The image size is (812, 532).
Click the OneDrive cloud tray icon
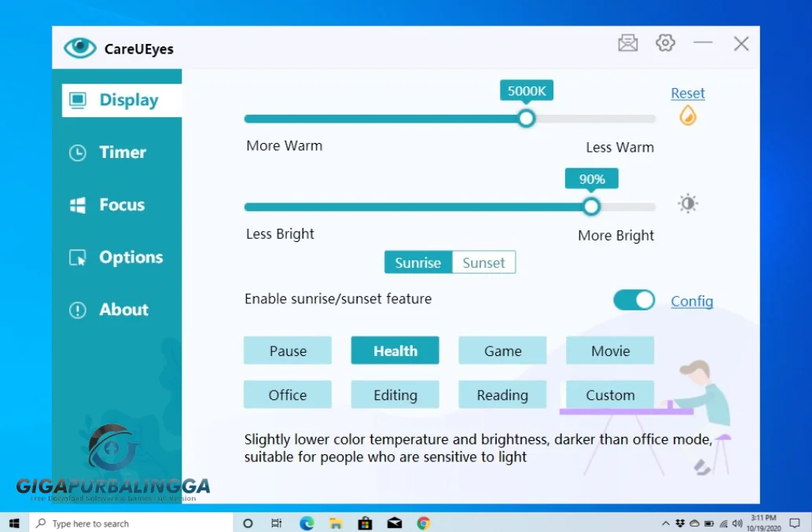click(x=694, y=523)
